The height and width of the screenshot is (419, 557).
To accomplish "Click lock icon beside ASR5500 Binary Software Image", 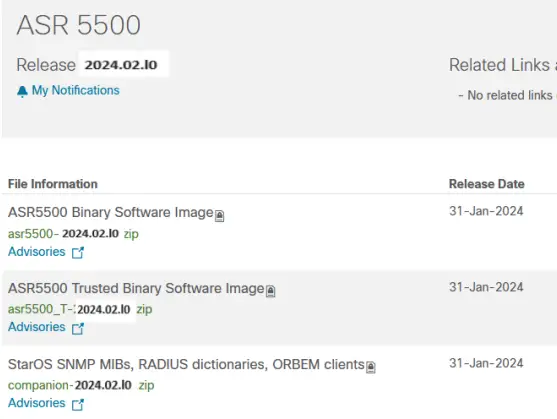I will click(x=220, y=216).
